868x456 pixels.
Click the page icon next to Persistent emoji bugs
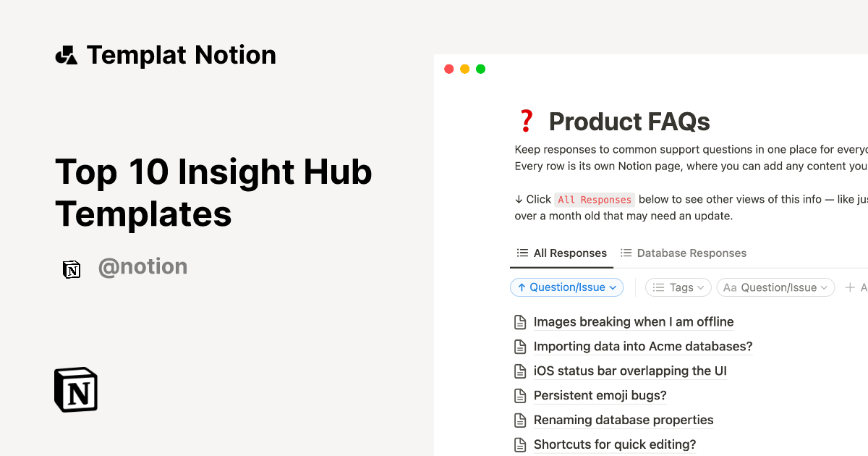520,395
